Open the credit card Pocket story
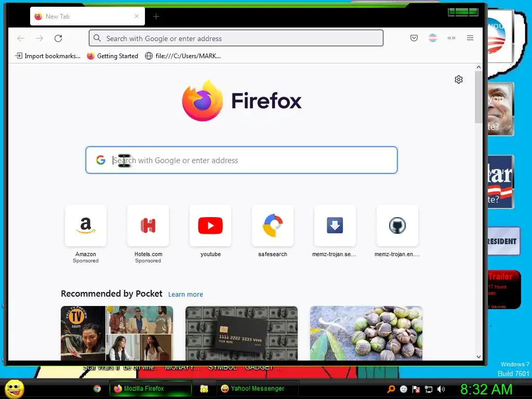This screenshot has height=399, width=532. pos(242,333)
